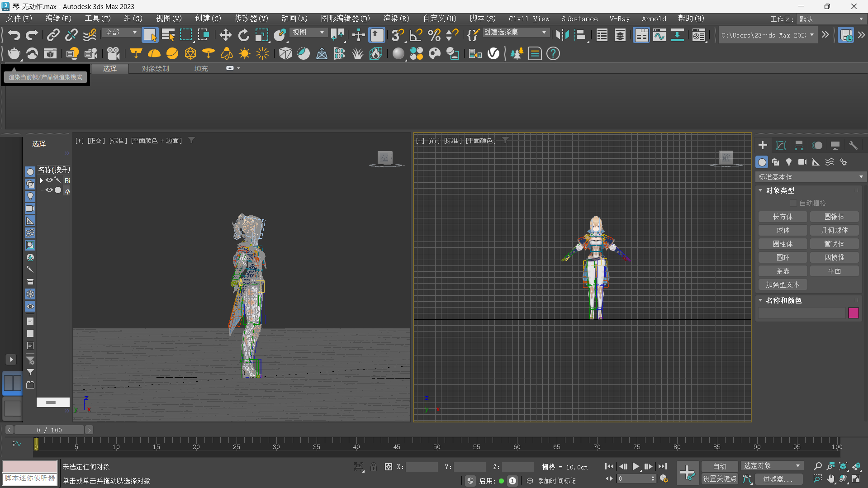Click the Undo arrow icon
Image resolution: width=868 pixels, height=488 pixels.
(14, 35)
